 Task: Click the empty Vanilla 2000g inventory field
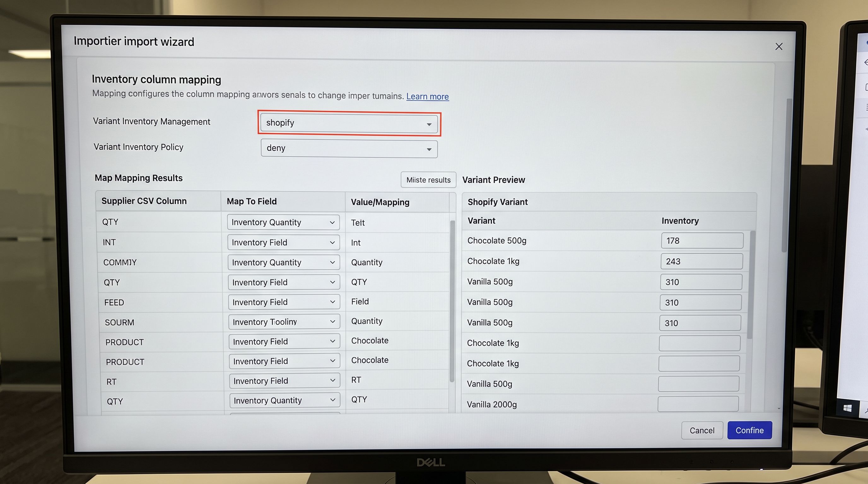(698, 404)
